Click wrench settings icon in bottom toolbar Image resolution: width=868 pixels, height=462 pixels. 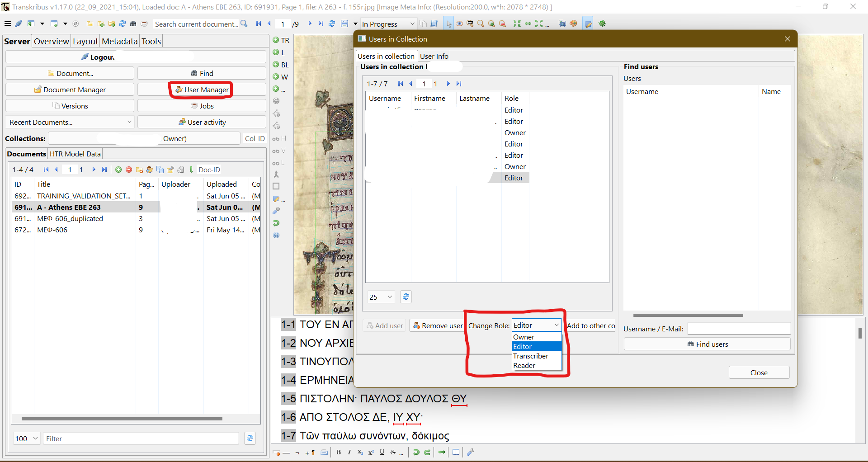coord(471,452)
